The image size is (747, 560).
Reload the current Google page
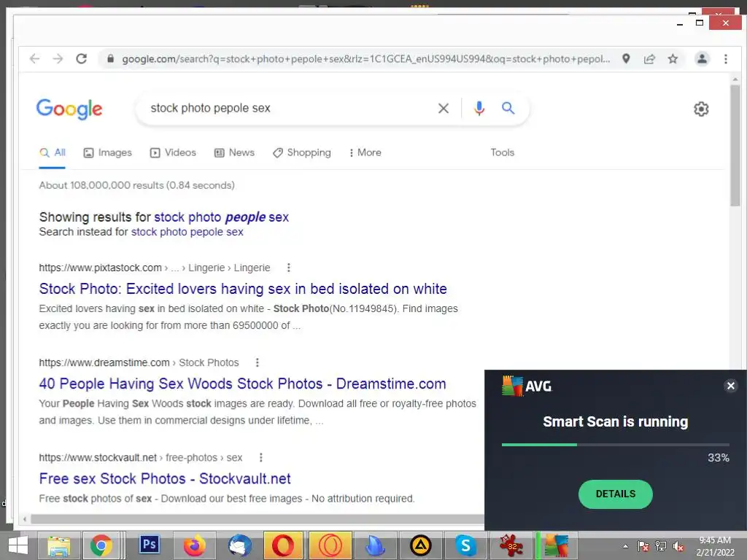click(x=82, y=58)
